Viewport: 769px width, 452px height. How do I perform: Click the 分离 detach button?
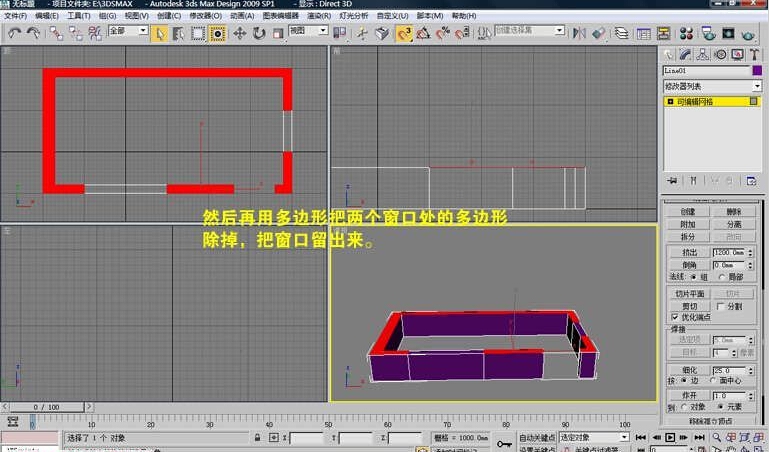tap(734, 224)
